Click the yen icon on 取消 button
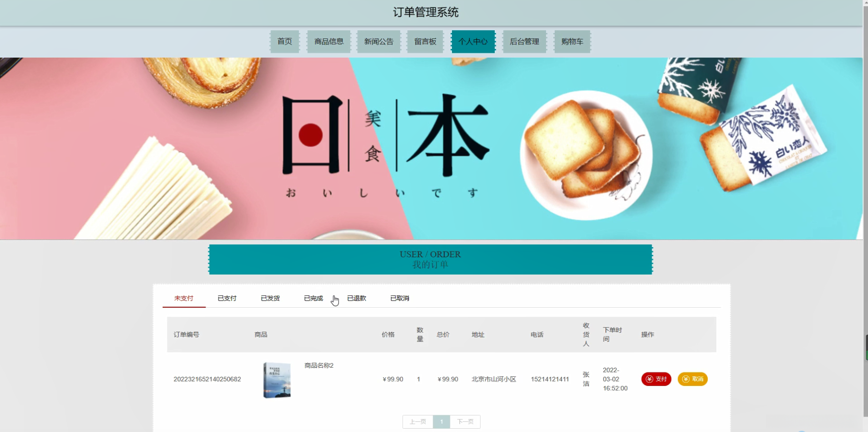868x432 pixels. [686, 379]
